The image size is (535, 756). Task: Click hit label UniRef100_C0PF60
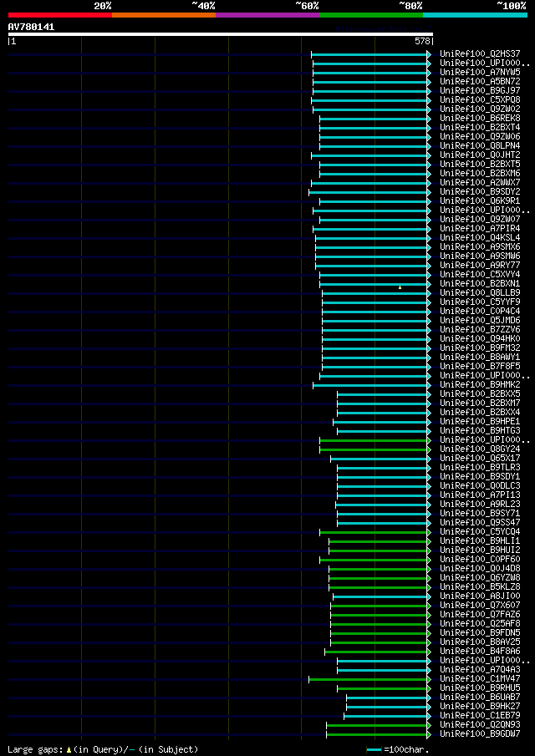point(480,560)
